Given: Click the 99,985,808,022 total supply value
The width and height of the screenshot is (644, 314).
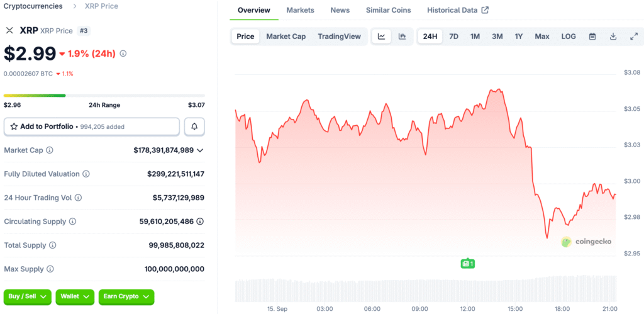Looking at the screenshot, I should 177,245.
